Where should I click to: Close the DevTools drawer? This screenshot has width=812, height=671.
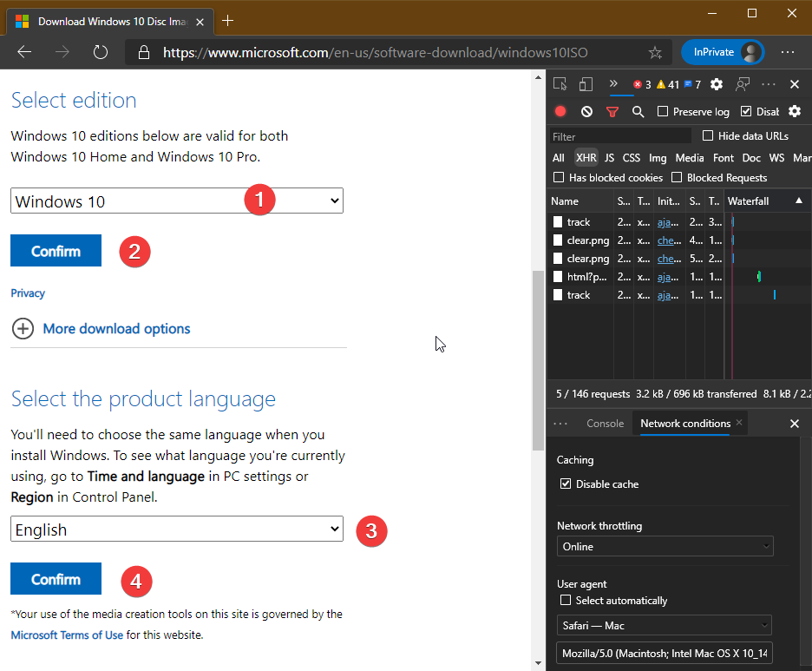click(x=795, y=424)
